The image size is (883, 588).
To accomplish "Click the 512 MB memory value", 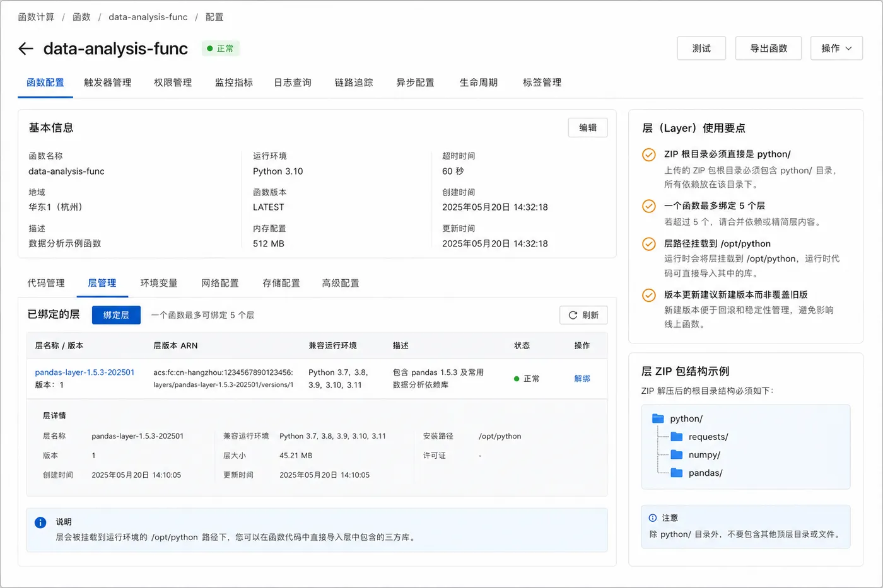I will tap(269, 244).
